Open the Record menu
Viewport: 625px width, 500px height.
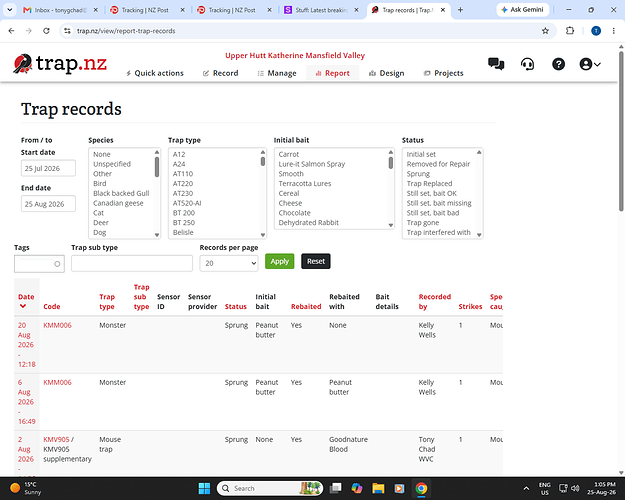pos(220,73)
